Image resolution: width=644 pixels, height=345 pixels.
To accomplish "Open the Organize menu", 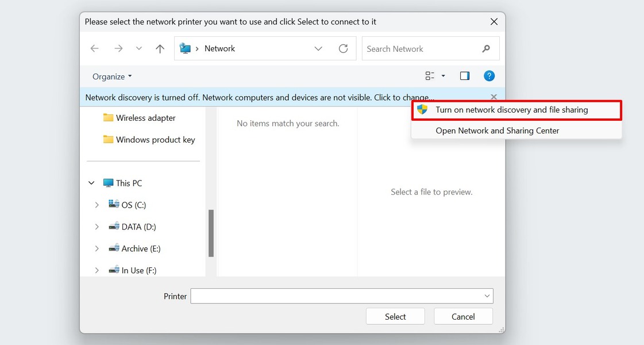I will pyautogui.click(x=111, y=76).
